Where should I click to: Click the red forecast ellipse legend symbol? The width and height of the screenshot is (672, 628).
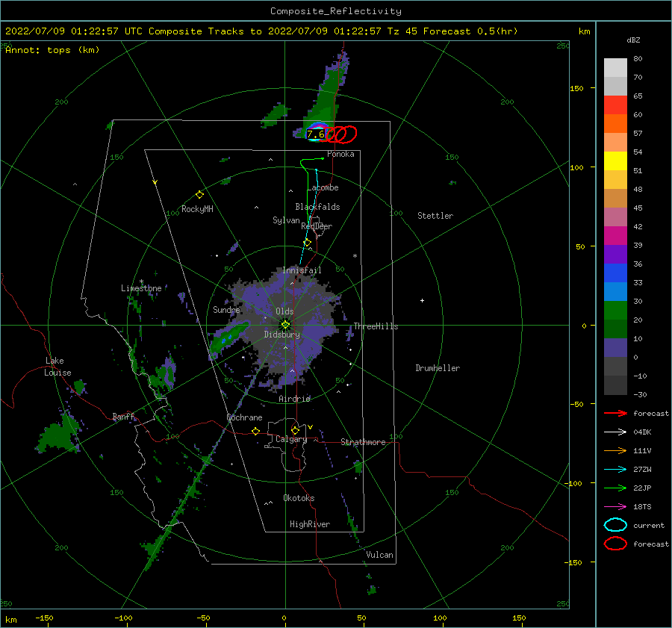pyautogui.click(x=615, y=544)
